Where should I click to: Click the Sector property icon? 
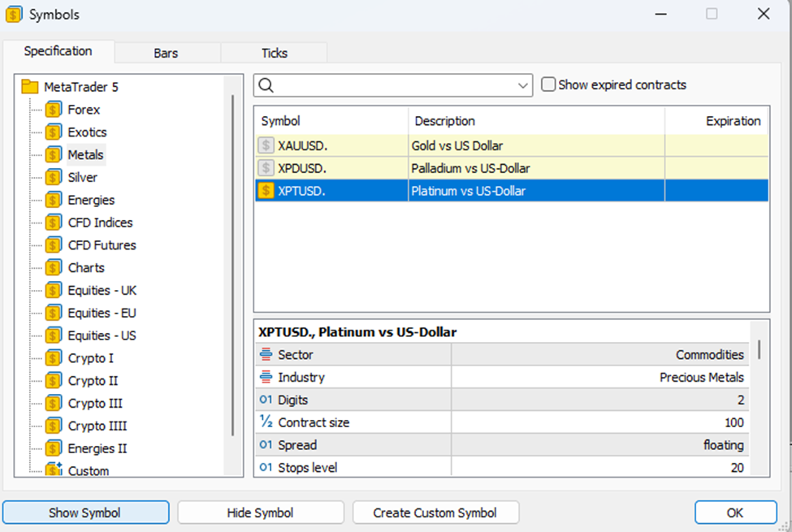[x=266, y=354]
